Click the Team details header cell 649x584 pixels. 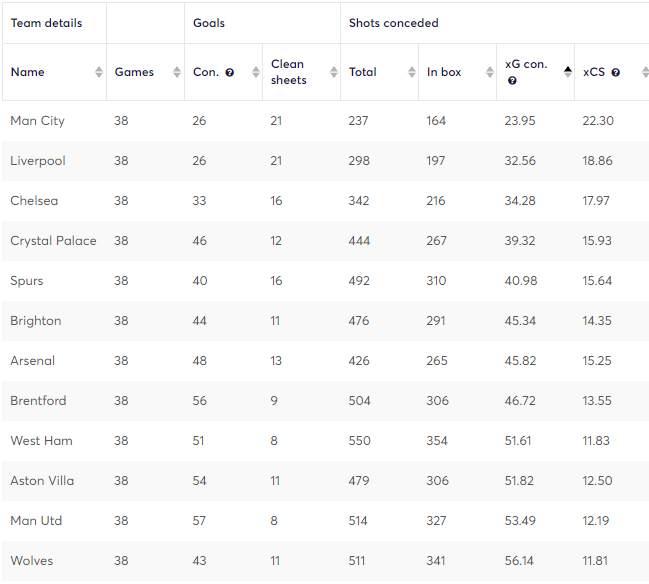[54, 23]
